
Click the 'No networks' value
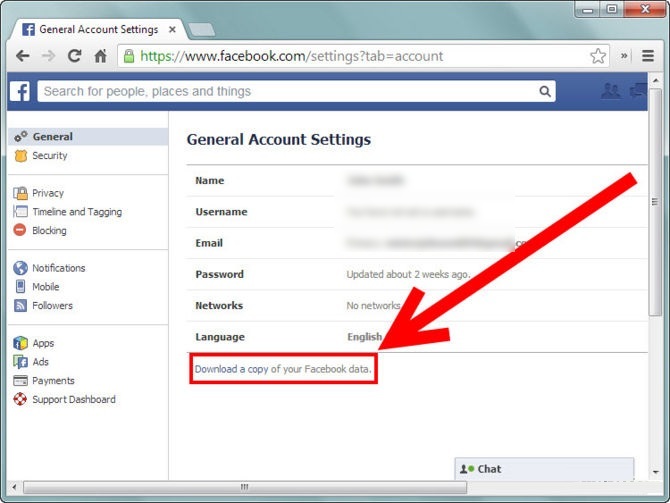pos(373,306)
